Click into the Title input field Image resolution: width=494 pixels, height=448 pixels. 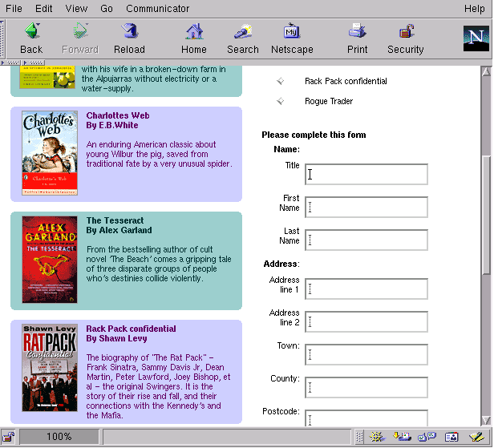(x=366, y=174)
